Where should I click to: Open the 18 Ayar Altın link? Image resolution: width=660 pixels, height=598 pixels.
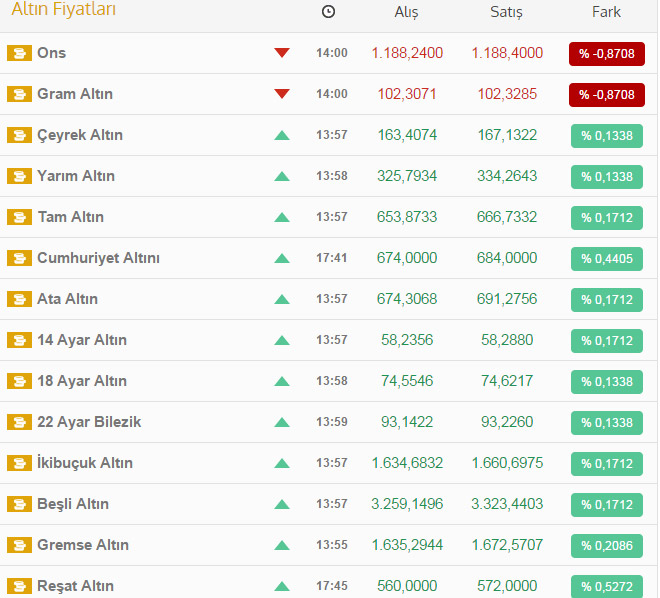click(82, 381)
